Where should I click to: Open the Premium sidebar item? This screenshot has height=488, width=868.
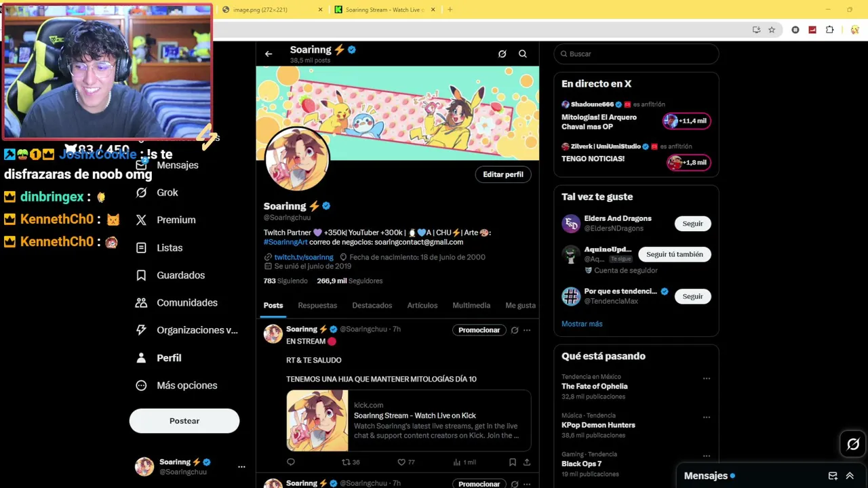tap(165, 220)
